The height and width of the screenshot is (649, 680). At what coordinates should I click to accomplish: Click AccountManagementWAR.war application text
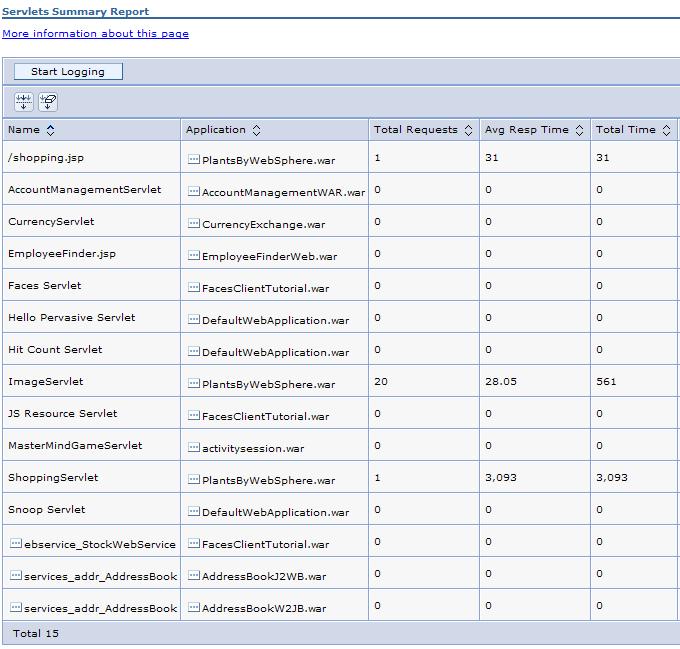[284, 193]
